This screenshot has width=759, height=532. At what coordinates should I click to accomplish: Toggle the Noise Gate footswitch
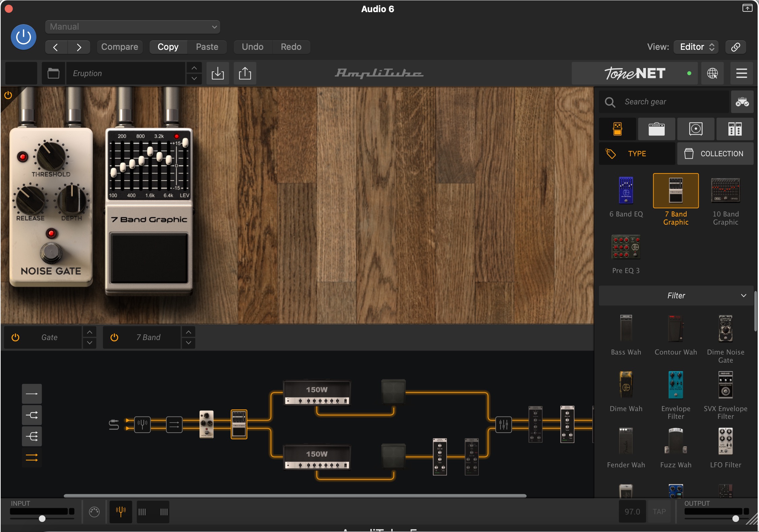(x=51, y=253)
